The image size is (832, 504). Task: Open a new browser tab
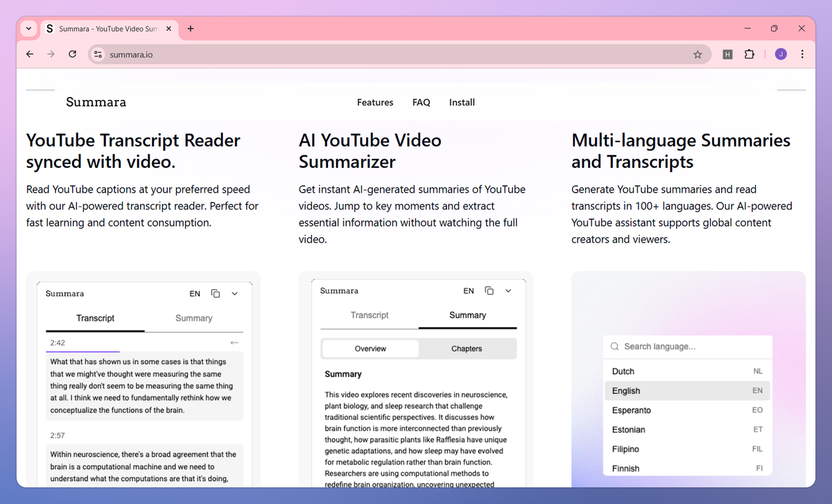[191, 28]
